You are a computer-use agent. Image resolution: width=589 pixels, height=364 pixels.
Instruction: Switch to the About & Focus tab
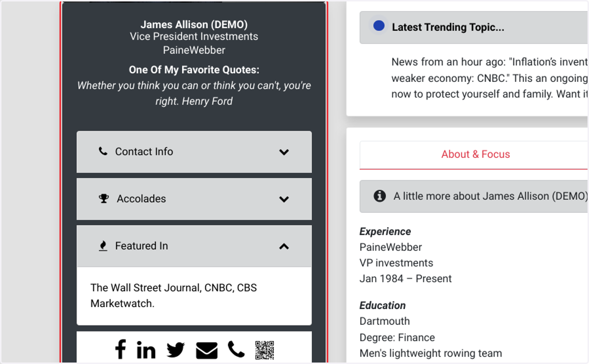tap(474, 155)
